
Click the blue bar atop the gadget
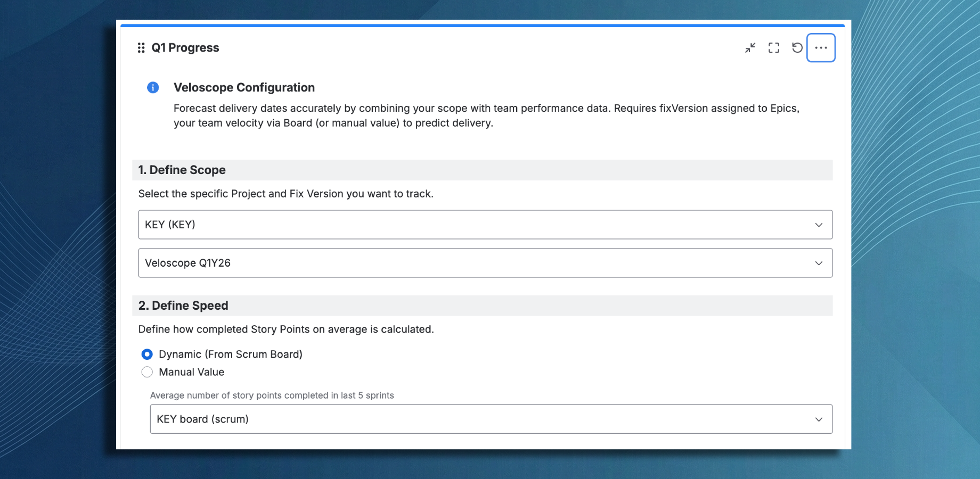(482, 25)
